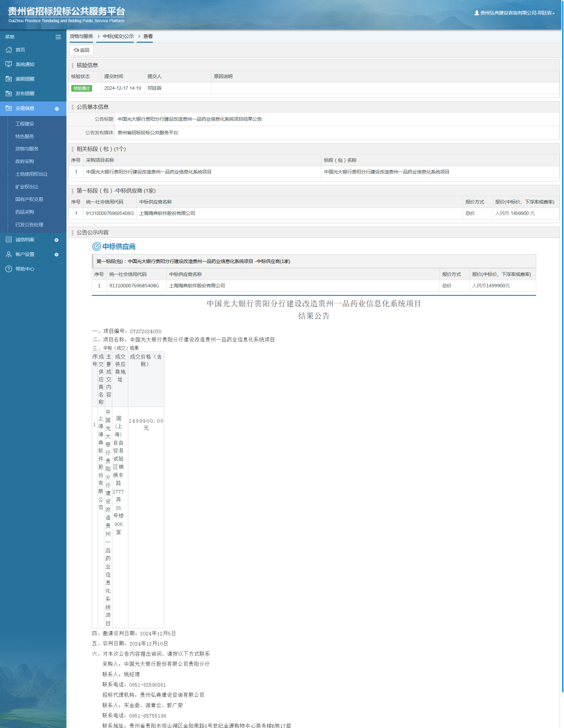
Task: Click 人民币 1499900 元 price in first supplier table
Action: (x=515, y=213)
